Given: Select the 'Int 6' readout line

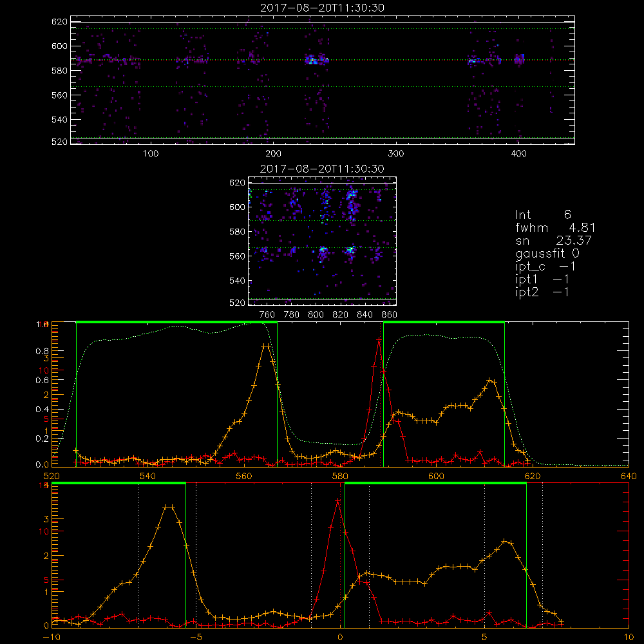Looking at the screenshot, I should (x=543, y=214).
